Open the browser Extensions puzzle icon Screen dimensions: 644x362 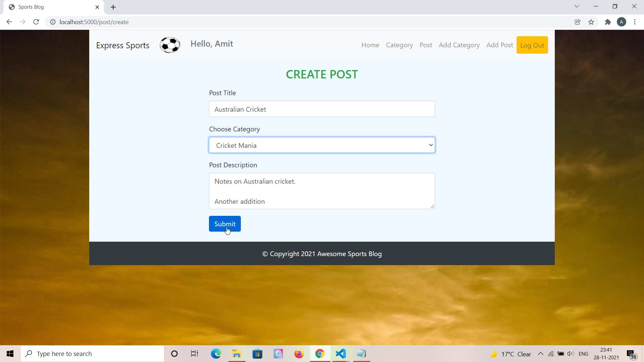[608, 22]
